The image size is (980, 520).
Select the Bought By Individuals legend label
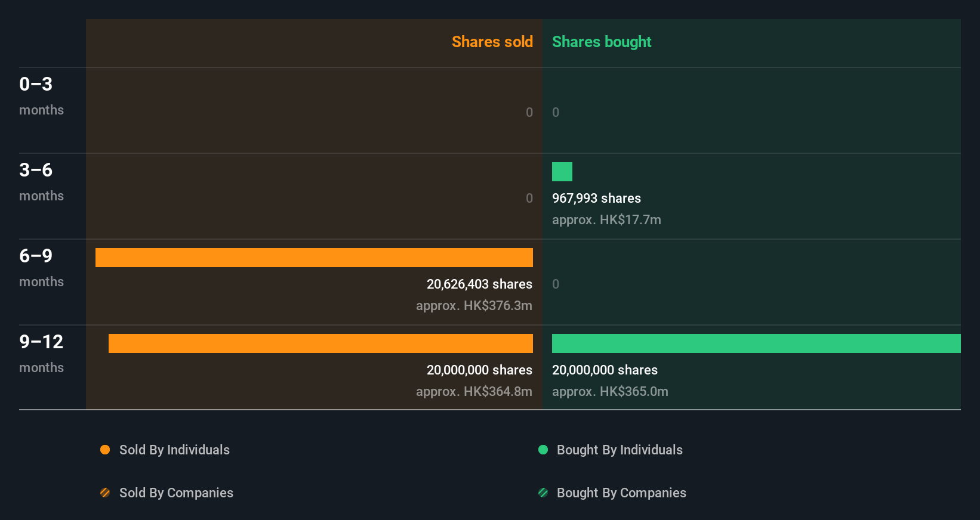(620, 450)
